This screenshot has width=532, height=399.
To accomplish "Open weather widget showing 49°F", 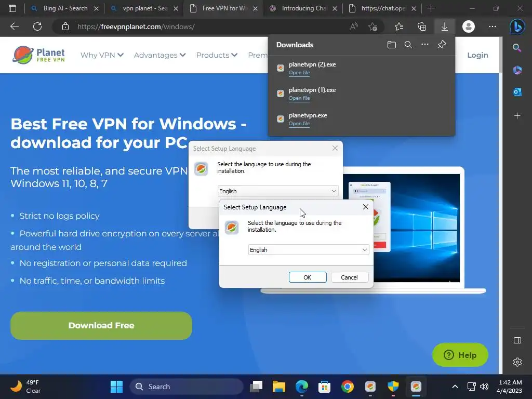I will tap(25, 387).
